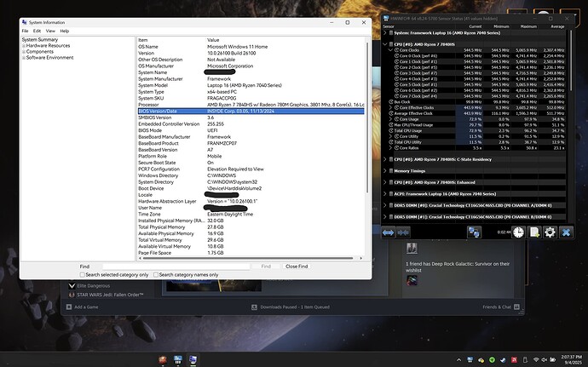This screenshot has height=367, width=588.
Task: Expand Hardware Resources tree node
Action: [x=24, y=46]
